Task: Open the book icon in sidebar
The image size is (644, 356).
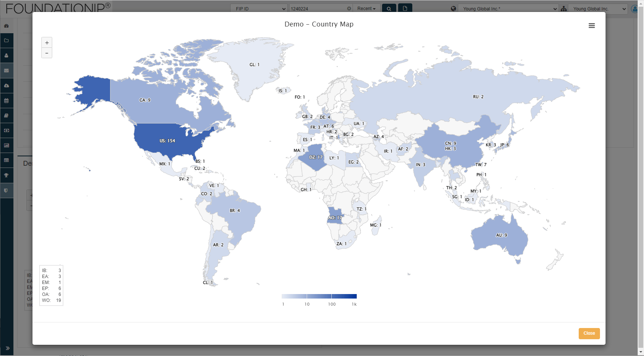Action: [x=6, y=116]
